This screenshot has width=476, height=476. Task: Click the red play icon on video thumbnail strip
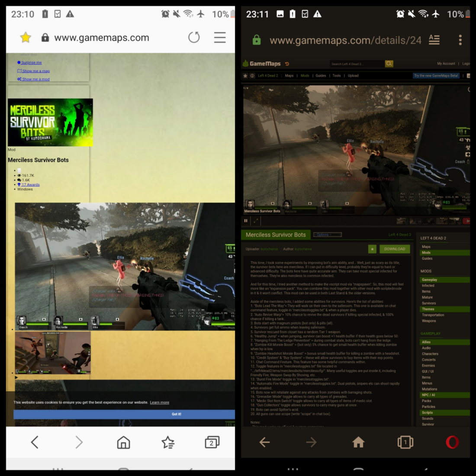click(x=467, y=221)
